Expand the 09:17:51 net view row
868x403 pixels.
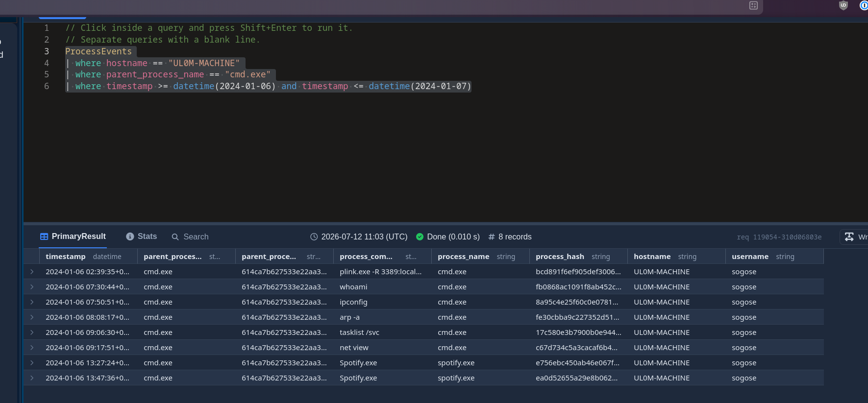[x=32, y=348]
